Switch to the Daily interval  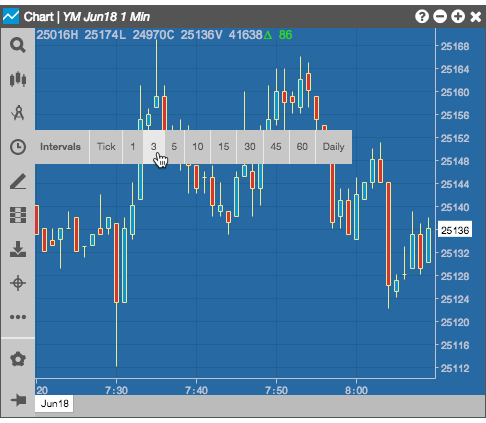pyautogui.click(x=334, y=147)
